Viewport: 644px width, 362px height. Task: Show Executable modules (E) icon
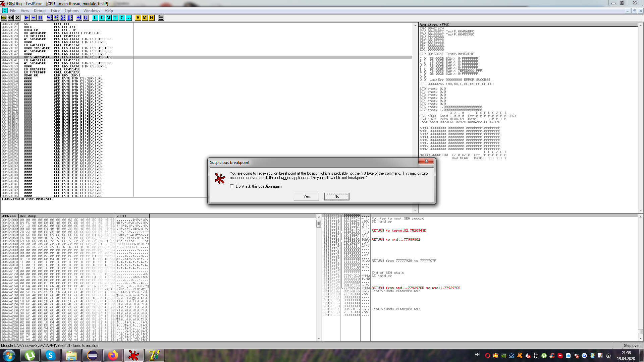click(x=102, y=18)
